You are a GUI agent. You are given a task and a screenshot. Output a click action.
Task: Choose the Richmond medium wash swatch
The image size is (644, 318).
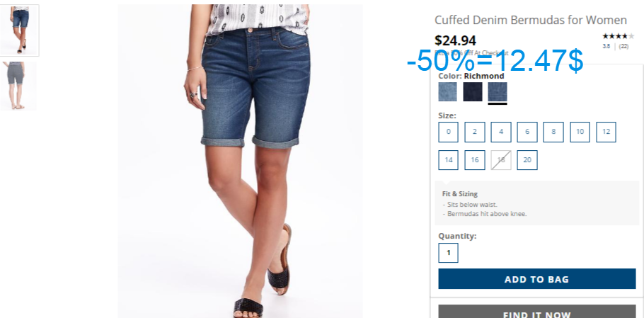pyautogui.click(x=498, y=91)
